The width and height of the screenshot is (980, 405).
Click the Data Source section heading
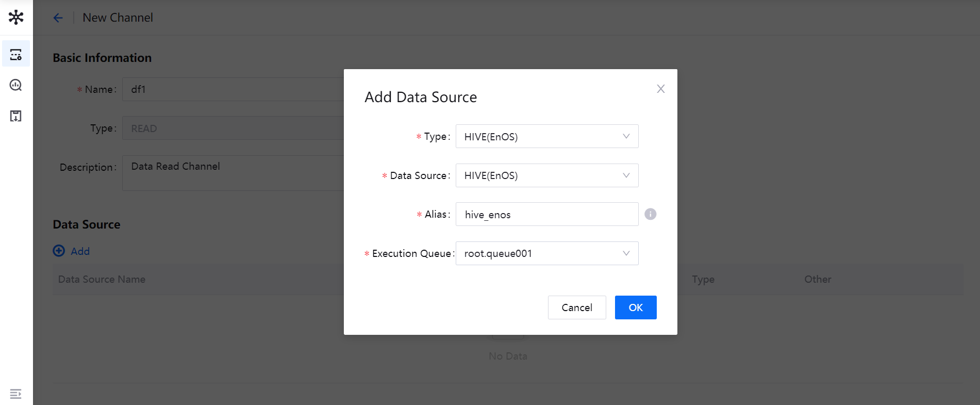click(87, 224)
